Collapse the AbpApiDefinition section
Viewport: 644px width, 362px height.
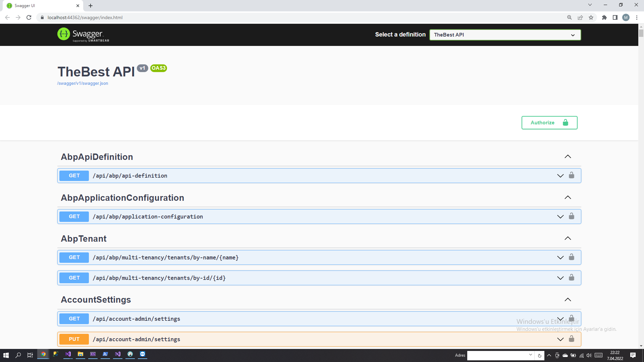(568, 157)
